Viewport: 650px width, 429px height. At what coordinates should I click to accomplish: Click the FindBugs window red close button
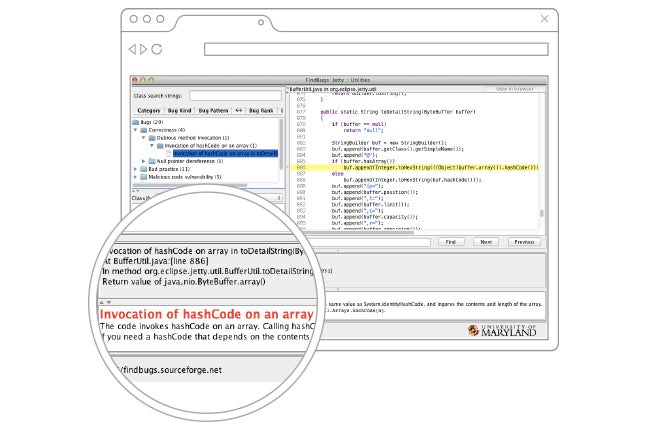(135, 80)
